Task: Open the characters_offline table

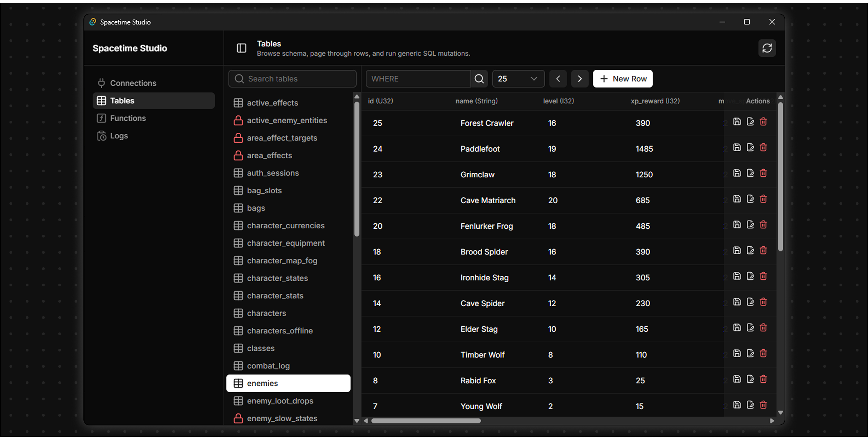Action: tap(288, 331)
